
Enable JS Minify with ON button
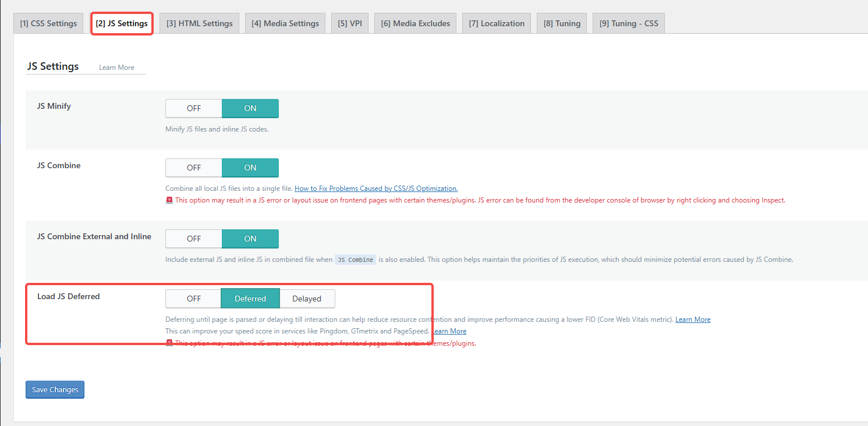tap(250, 108)
